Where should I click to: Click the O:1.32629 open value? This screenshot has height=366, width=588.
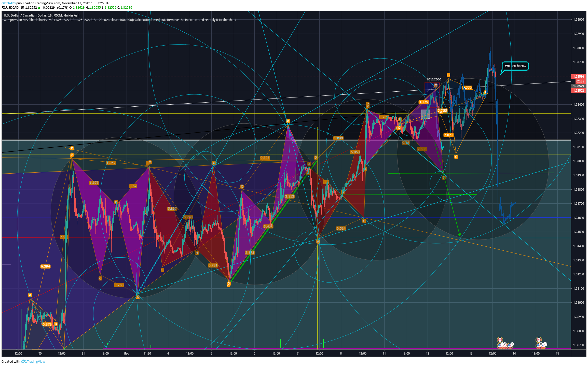click(77, 7)
